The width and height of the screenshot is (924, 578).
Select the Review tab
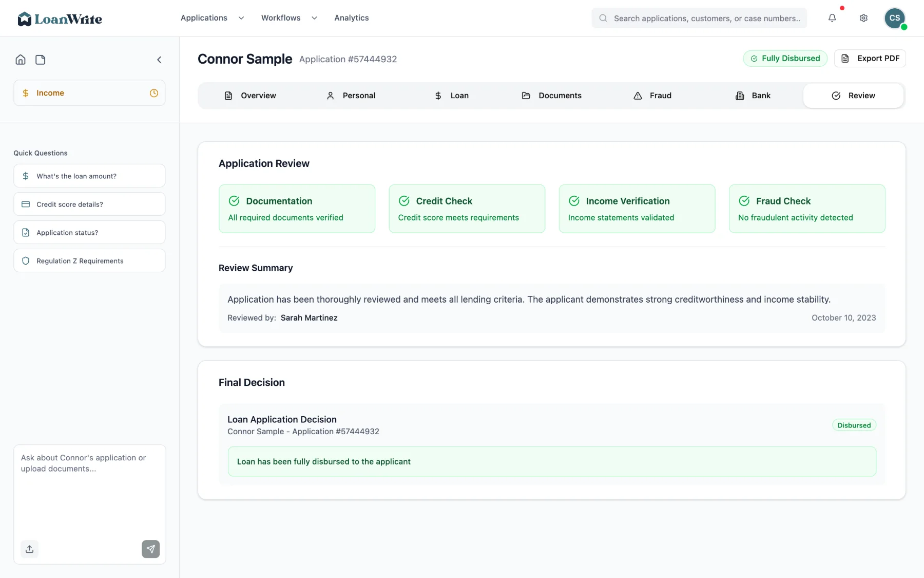(x=853, y=96)
